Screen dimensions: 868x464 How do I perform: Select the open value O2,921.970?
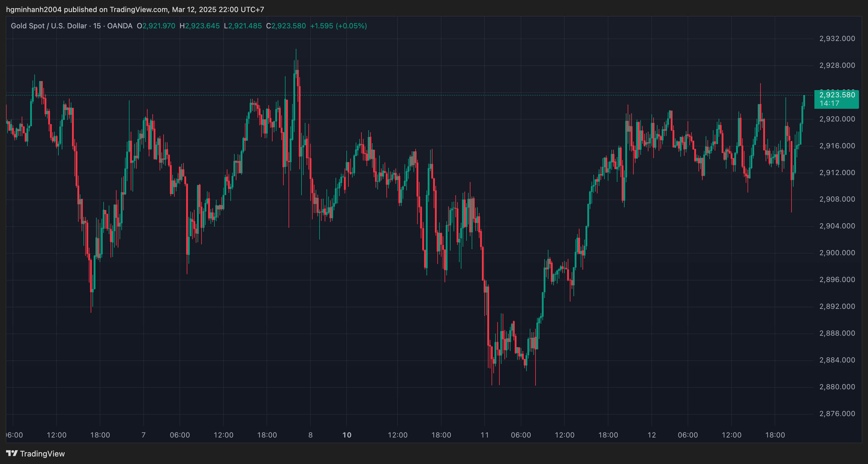pos(156,26)
